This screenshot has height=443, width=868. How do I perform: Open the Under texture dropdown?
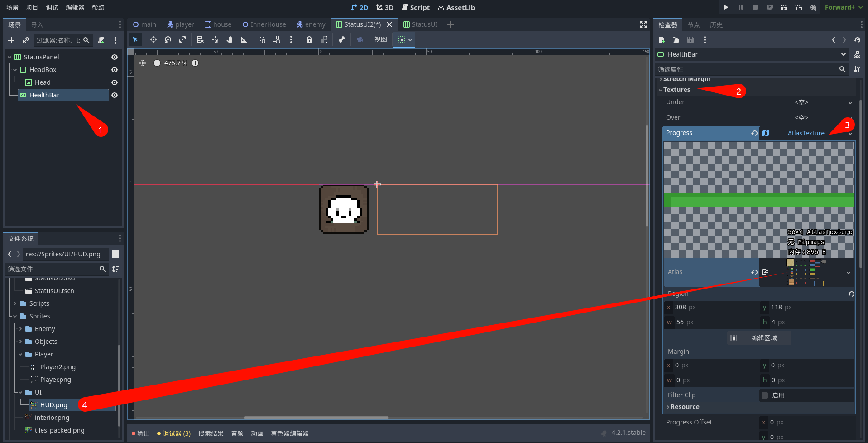point(850,103)
